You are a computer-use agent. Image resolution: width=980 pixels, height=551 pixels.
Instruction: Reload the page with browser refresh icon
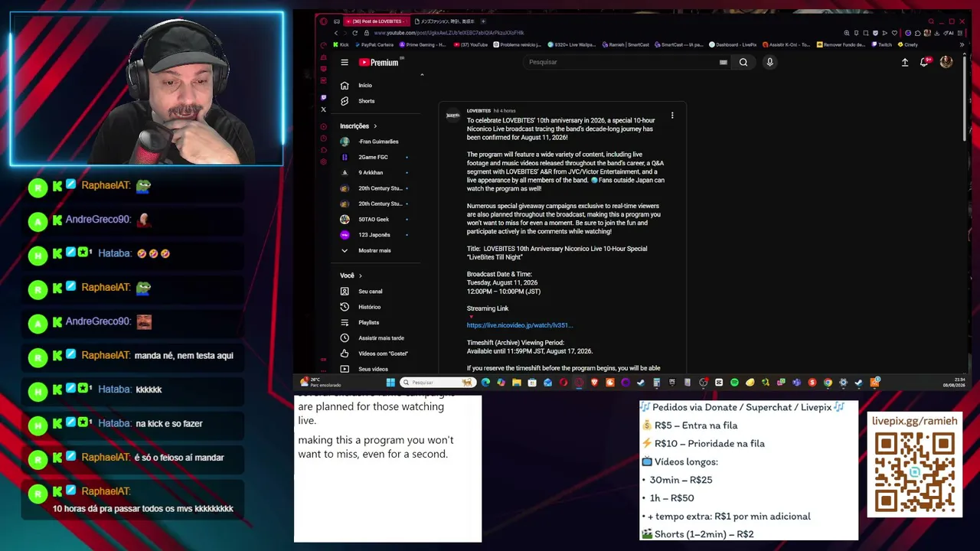354,33
